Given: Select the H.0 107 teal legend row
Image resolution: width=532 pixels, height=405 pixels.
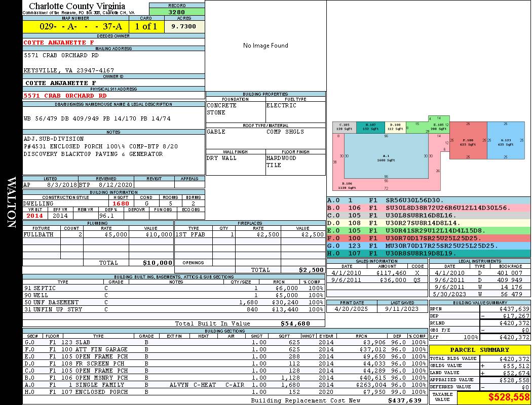Looking at the screenshot, I should [x=429, y=253].
